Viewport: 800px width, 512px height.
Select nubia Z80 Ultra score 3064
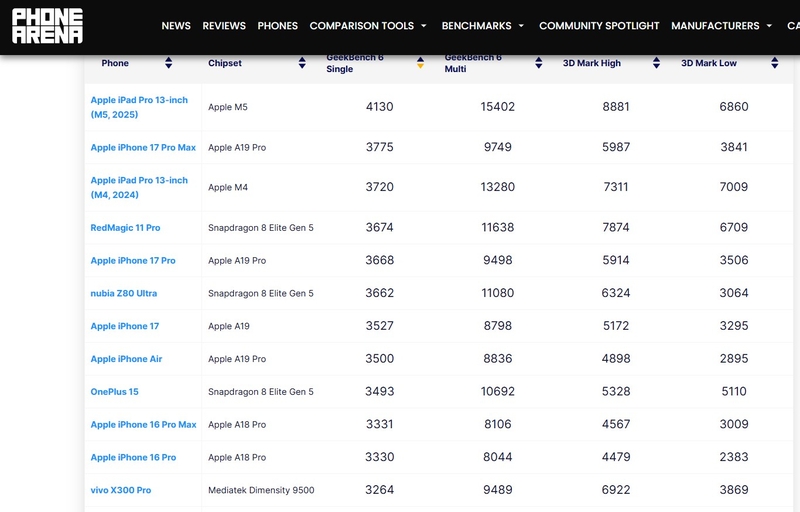tap(734, 293)
